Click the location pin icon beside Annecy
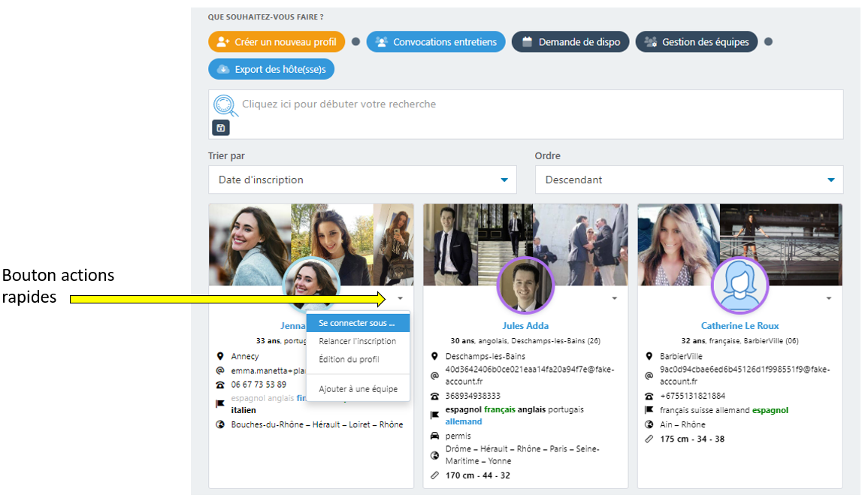 coord(220,356)
